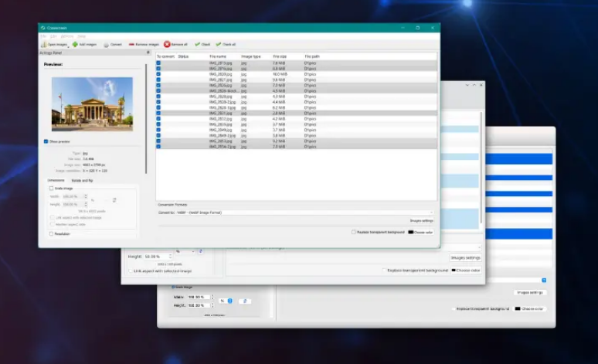Click Choose color in the rear window
This screenshot has height=364, width=598.
pos(529,308)
